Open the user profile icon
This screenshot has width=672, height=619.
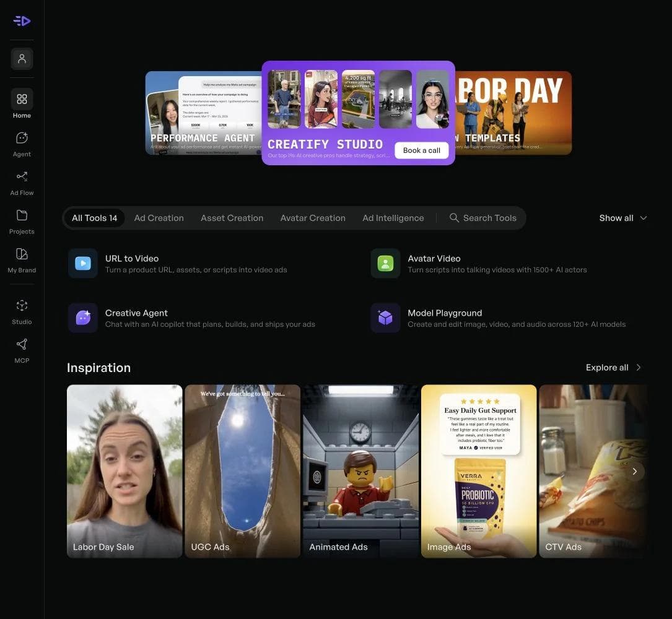pos(22,59)
